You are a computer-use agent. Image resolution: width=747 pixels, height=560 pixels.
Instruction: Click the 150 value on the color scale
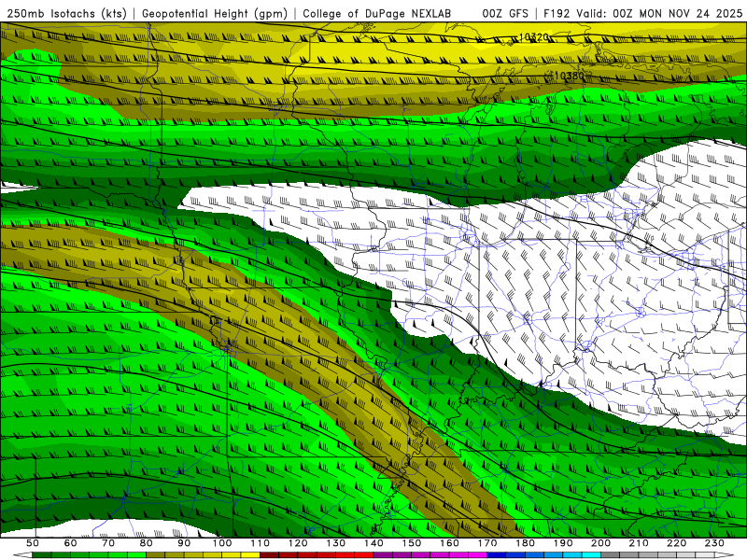pos(412,543)
